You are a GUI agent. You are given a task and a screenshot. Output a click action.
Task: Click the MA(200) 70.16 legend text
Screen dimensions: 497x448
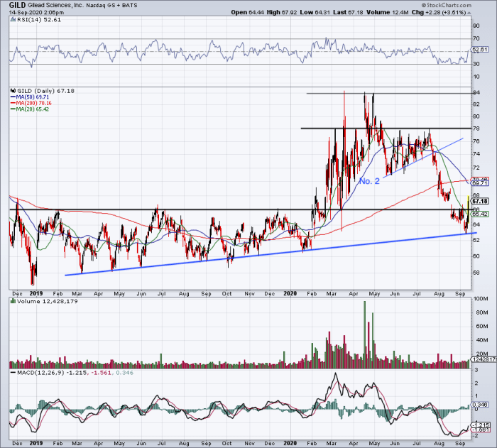point(33,103)
